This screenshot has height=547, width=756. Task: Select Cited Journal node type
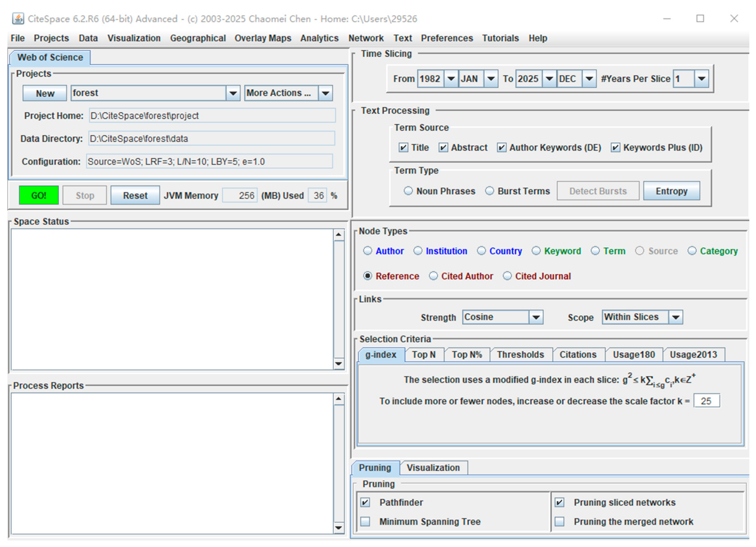507,276
